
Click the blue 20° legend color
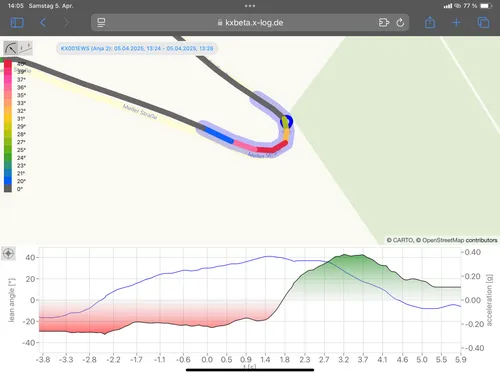pyautogui.click(x=8, y=181)
